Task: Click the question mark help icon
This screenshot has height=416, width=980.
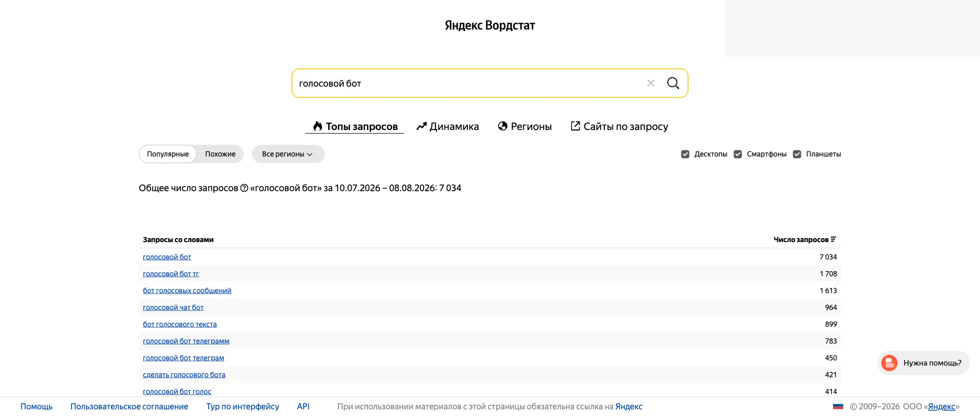Action: (x=244, y=188)
